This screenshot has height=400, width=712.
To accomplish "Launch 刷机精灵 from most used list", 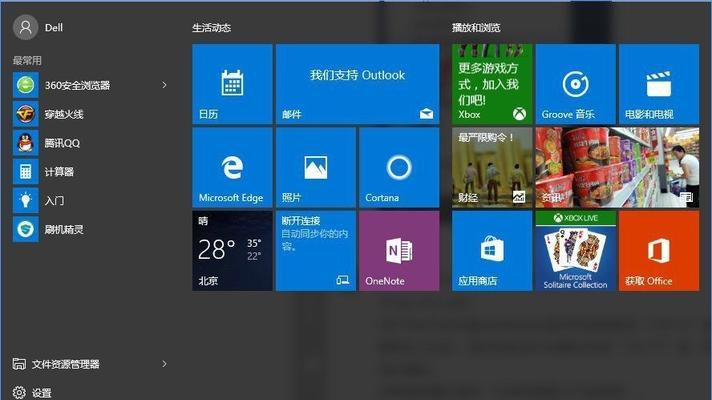I will point(91,229).
